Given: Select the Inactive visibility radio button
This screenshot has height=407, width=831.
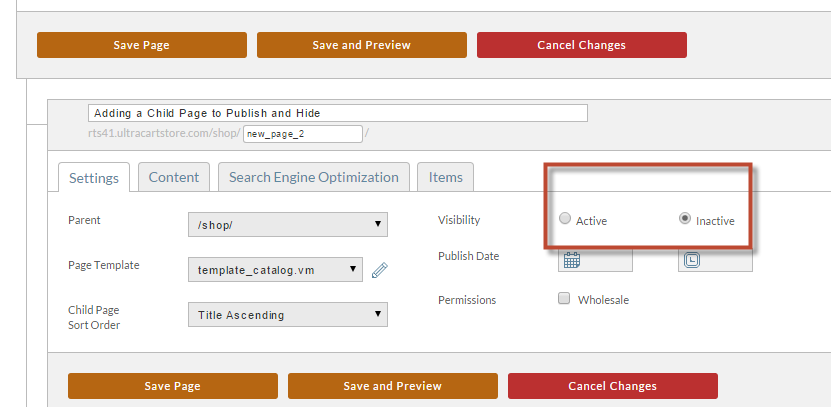Looking at the screenshot, I should click(685, 218).
